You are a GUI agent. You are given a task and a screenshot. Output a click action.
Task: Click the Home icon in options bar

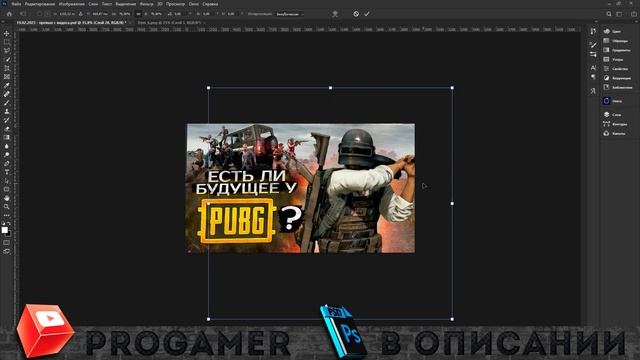coord(9,14)
